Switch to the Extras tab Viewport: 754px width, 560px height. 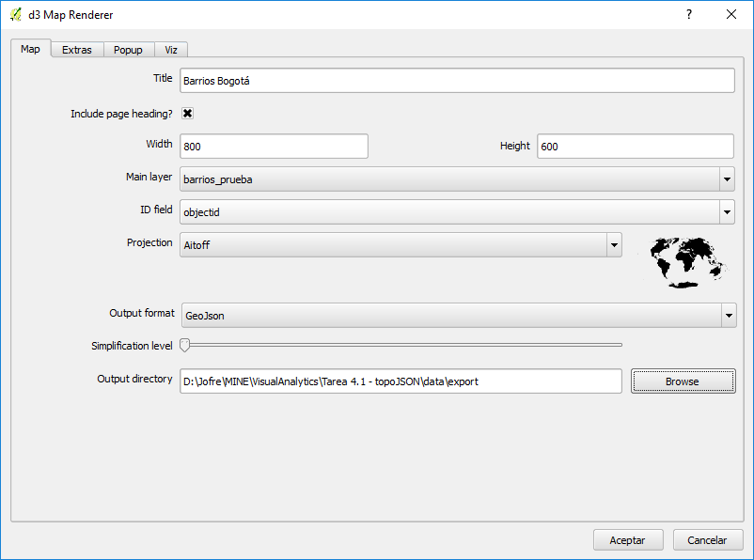point(77,50)
